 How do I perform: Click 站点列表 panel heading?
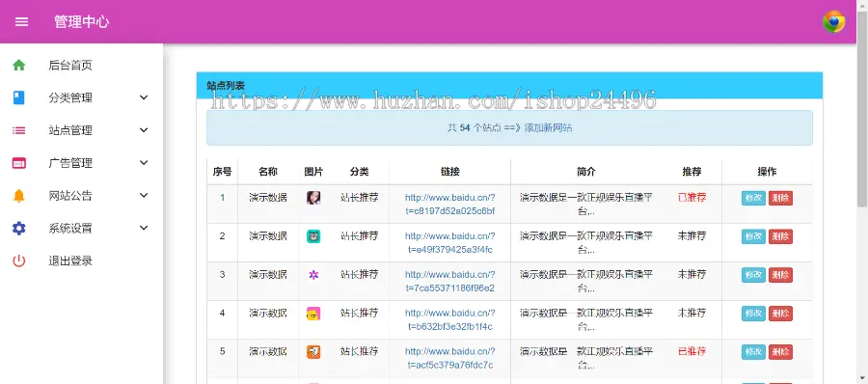[226, 86]
